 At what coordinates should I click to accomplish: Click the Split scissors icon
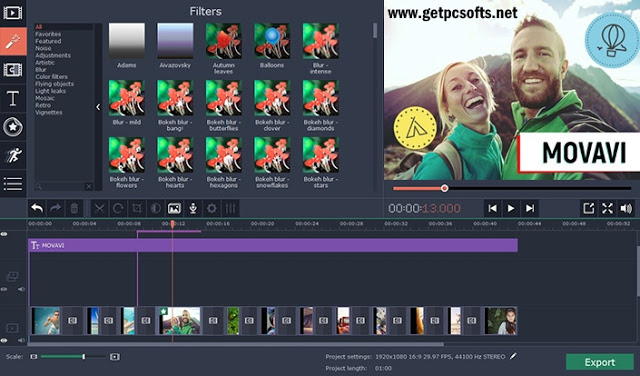pyautogui.click(x=99, y=209)
